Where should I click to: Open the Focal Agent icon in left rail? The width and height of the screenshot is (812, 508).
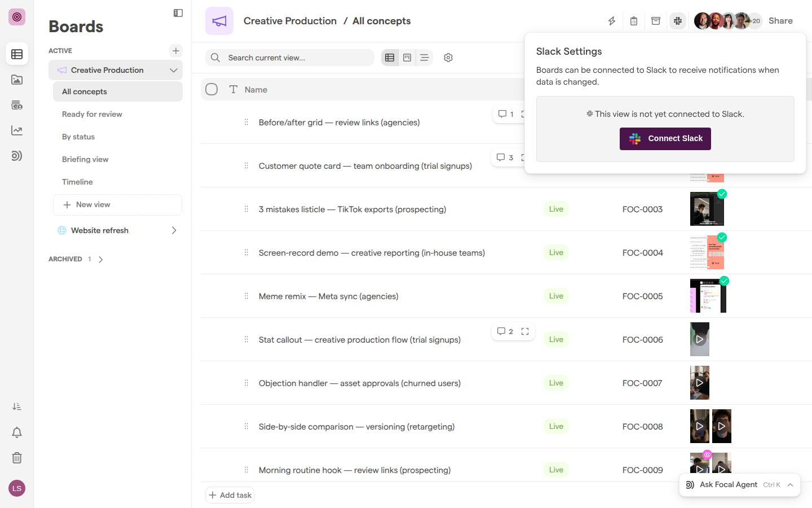[x=17, y=156]
